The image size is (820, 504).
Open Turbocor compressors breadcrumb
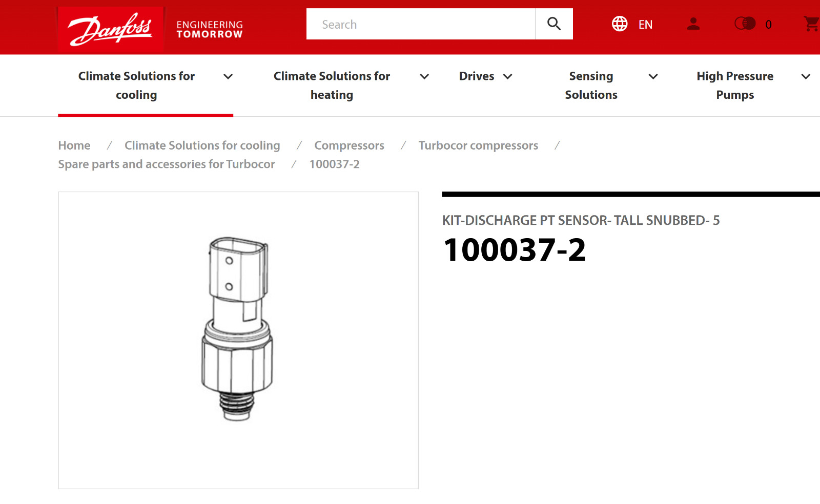pos(478,145)
